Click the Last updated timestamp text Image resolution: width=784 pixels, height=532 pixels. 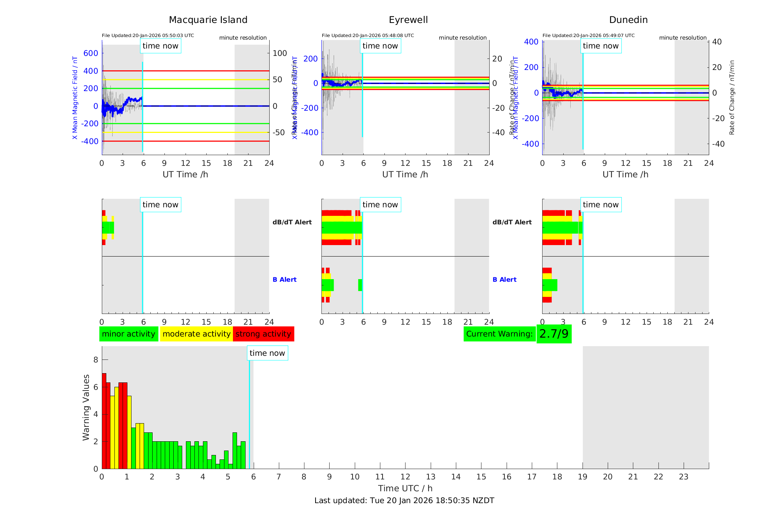(404, 501)
